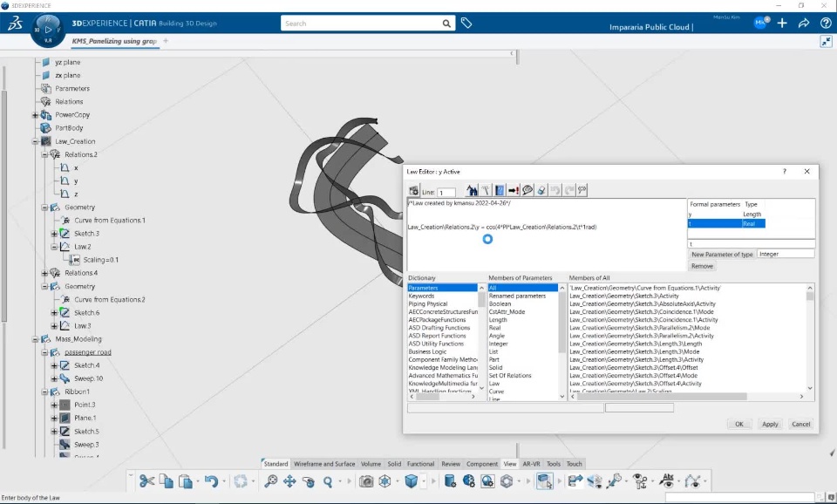Click the tag icon beside the search box
Image resolution: width=837 pixels, height=504 pixels.
tap(466, 23)
